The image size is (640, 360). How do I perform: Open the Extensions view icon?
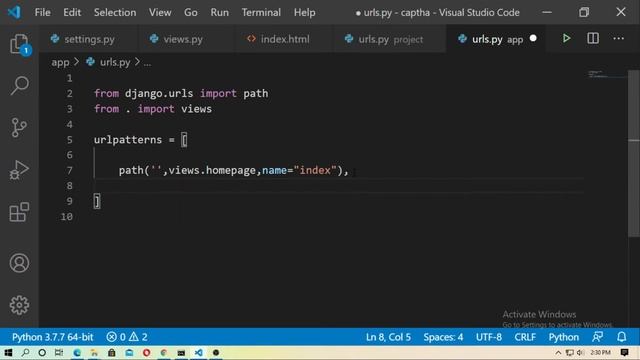(19, 212)
